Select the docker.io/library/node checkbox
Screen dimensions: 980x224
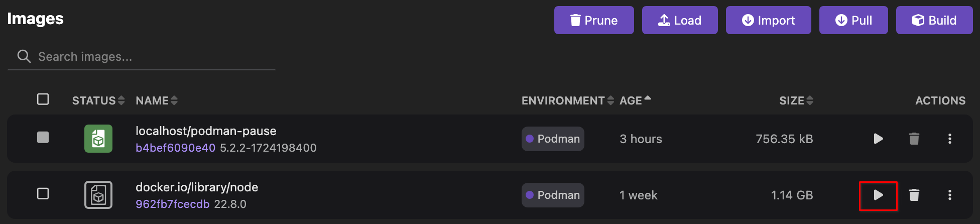(43, 194)
